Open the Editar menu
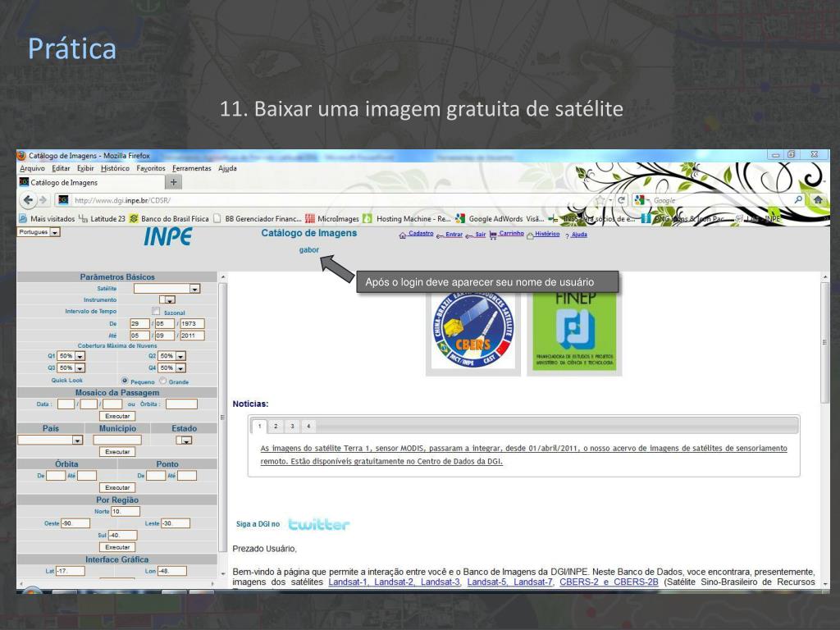The image size is (840, 630). tap(61, 168)
